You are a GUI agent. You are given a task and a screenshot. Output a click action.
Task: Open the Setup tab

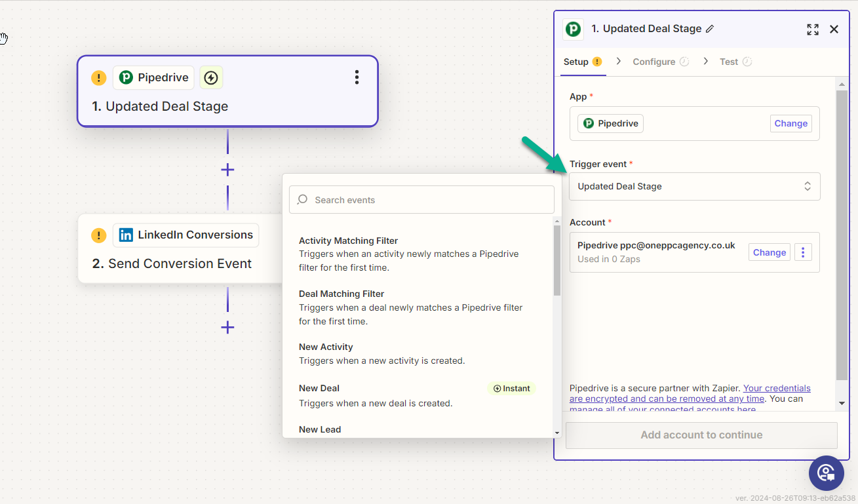click(582, 62)
